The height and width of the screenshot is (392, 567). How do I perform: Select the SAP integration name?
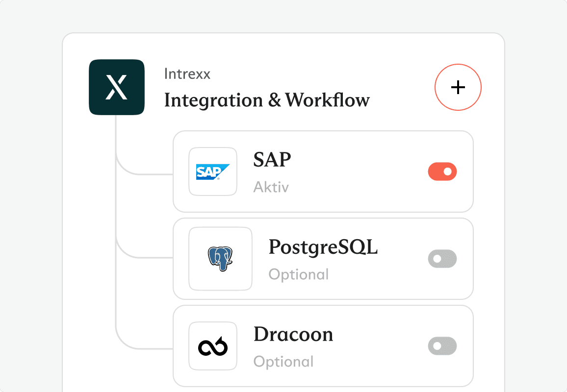click(272, 160)
